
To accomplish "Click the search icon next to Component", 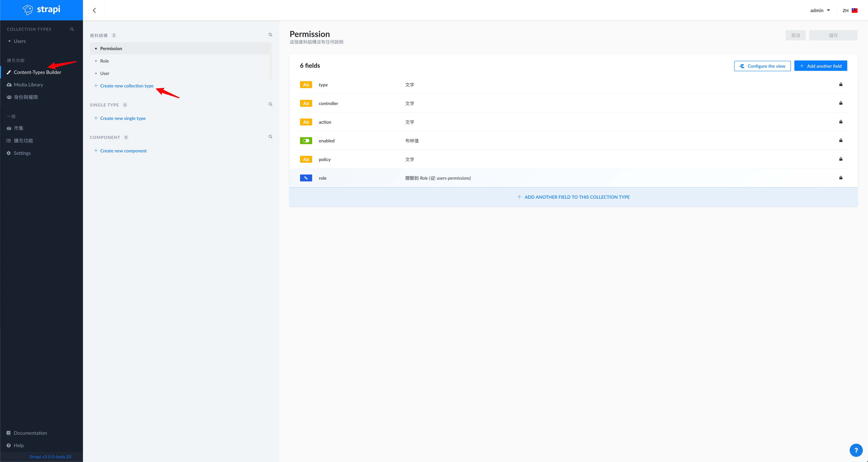I will [270, 137].
